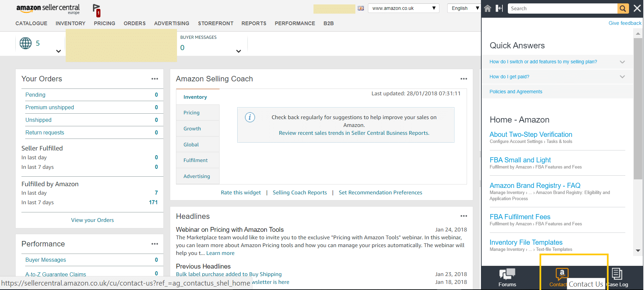This screenshot has width=644, height=290.
Task: Click the help panel home icon
Action: click(x=487, y=8)
